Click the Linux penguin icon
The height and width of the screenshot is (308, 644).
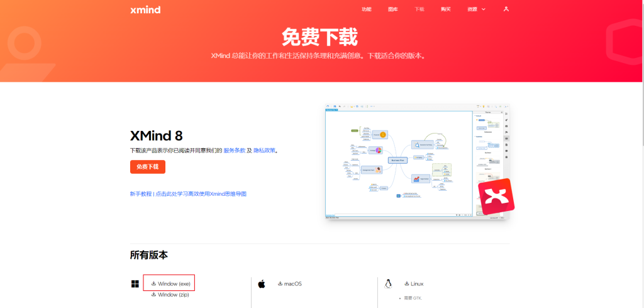pos(387,283)
